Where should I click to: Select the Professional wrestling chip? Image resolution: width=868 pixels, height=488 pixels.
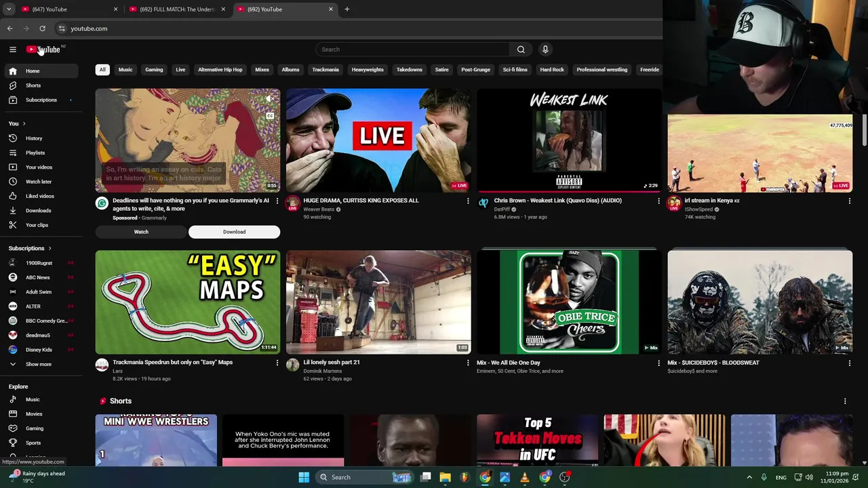click(x=601, y=70)
